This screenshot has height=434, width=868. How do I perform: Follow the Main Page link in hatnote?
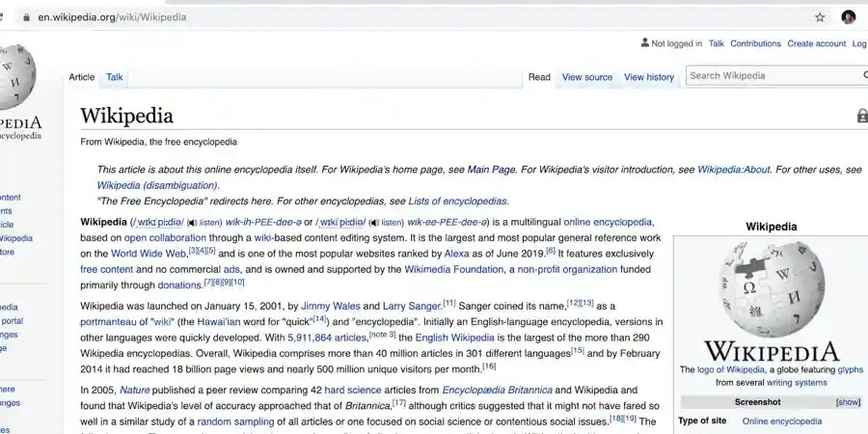(491, 170)
